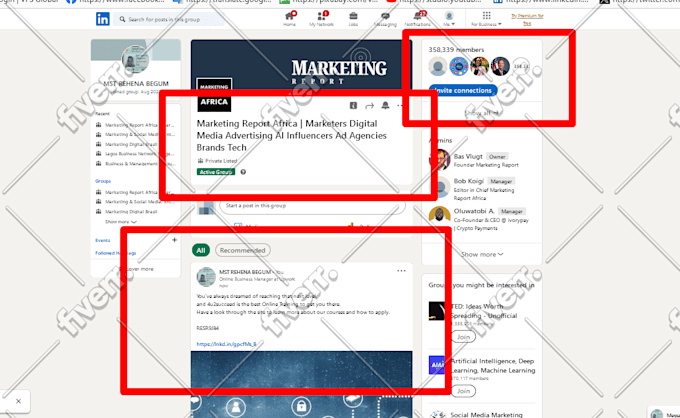Viewport: 680px width, 418px height.
Task: Open the Messaging nav icon
Action: tap(385, 18)
